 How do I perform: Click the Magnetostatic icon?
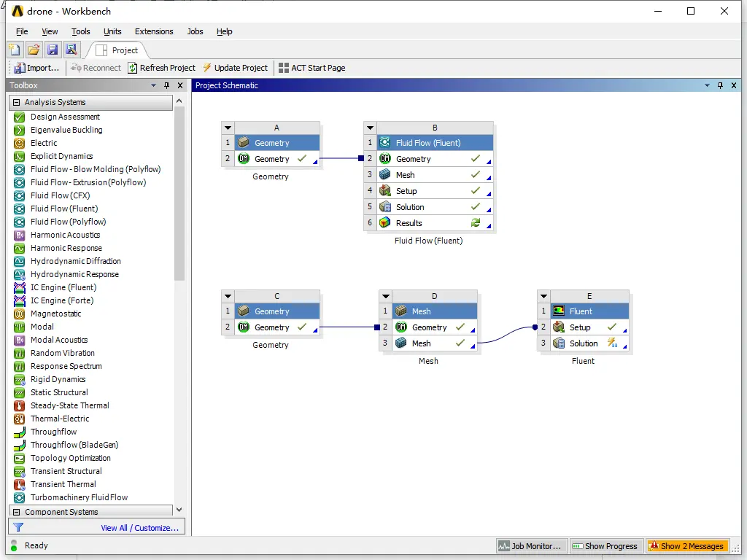coord(19,314)
